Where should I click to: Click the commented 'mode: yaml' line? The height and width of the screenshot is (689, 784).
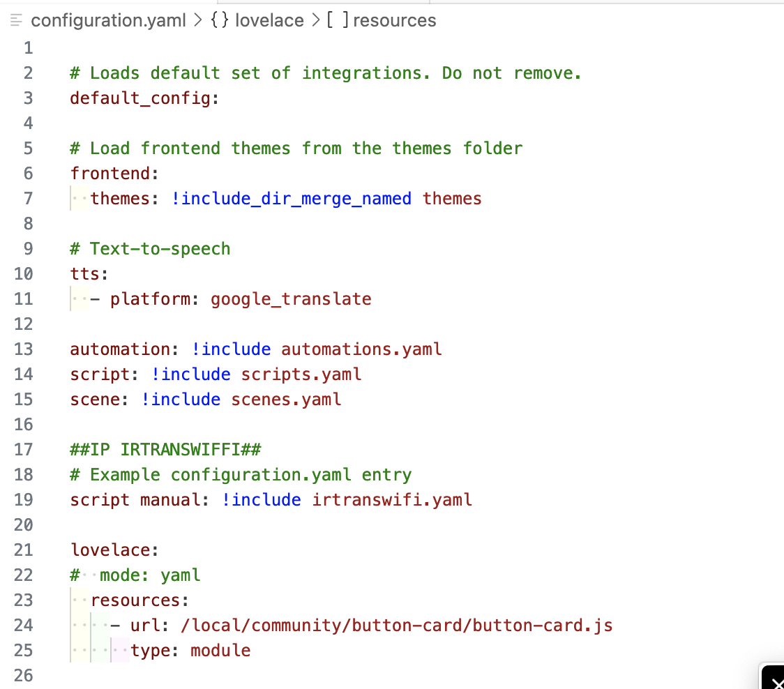click(135, 575)
